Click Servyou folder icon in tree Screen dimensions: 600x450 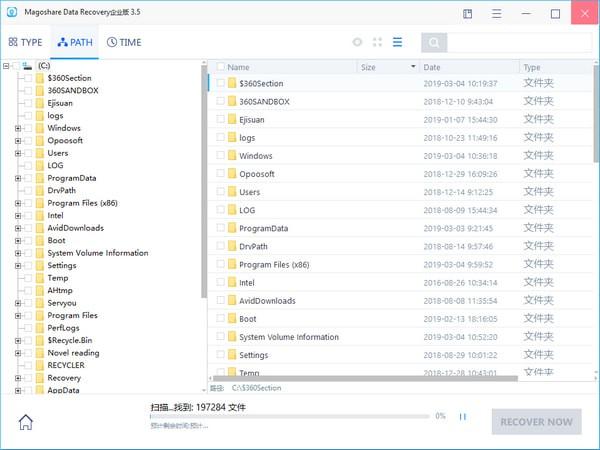coord(40,303)
